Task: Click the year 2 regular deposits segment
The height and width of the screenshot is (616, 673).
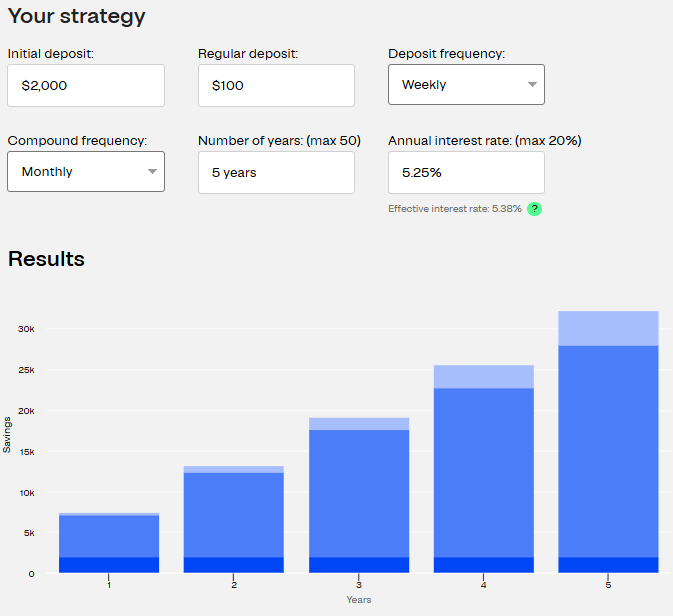Action: pyautogui.click(x=234, y=514)
